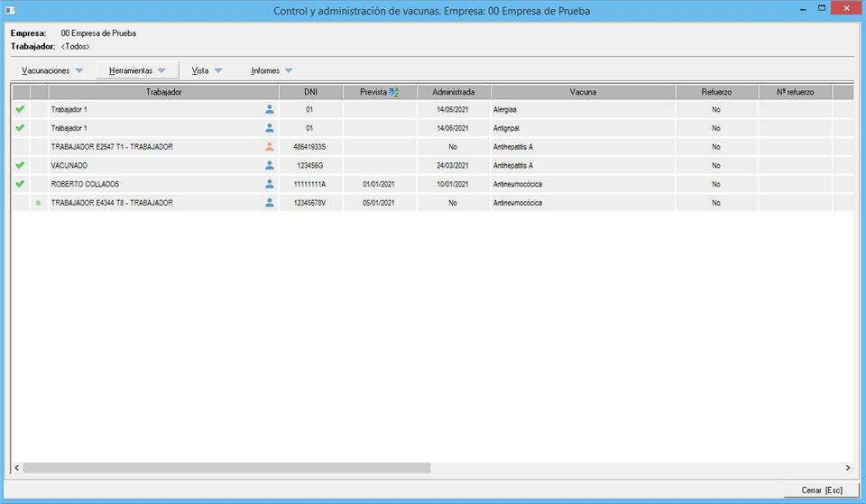866x504 pixels.
Task: Open the Informes menu
Action: pyautogui.click(x=272, y=70)
